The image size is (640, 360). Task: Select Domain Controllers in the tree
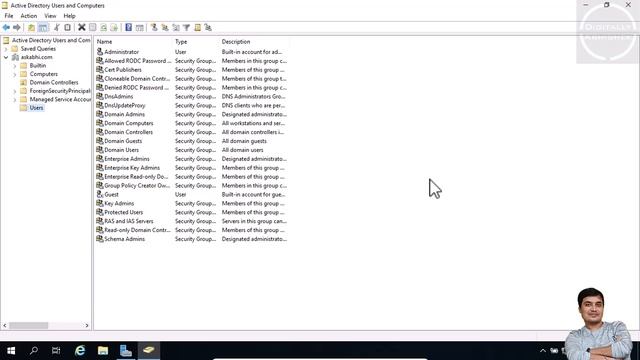[54, 82]
